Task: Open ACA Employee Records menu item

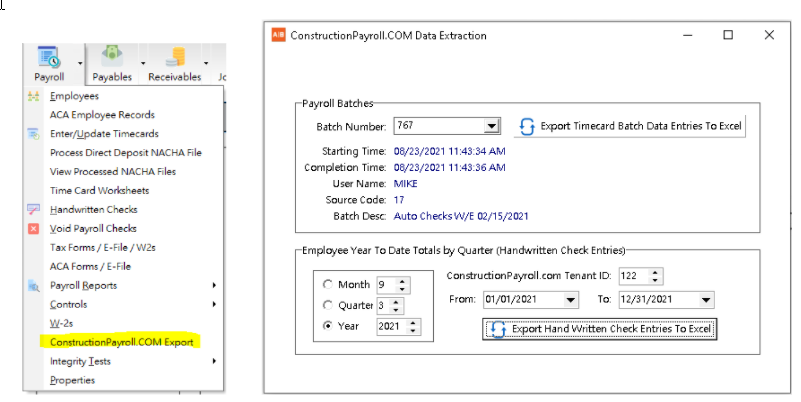Action: click(102, 115)
